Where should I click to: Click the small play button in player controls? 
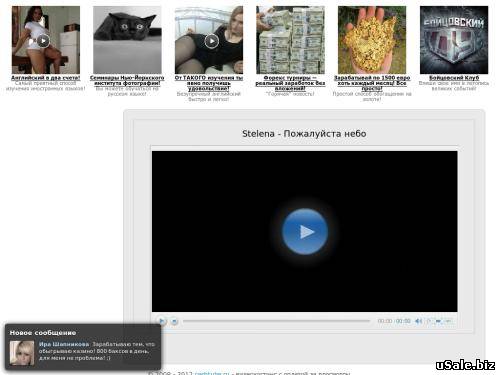(x=162, y=321)
